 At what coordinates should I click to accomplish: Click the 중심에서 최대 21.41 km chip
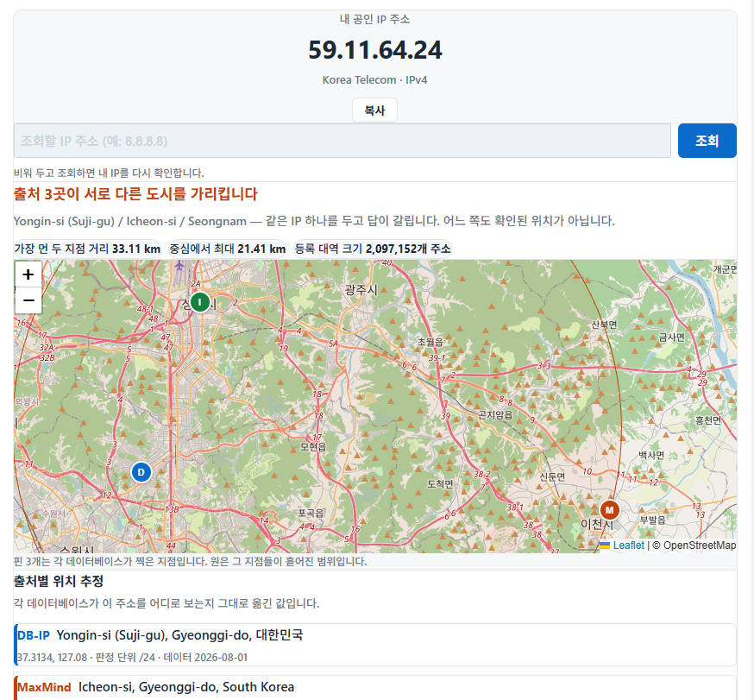228,249
